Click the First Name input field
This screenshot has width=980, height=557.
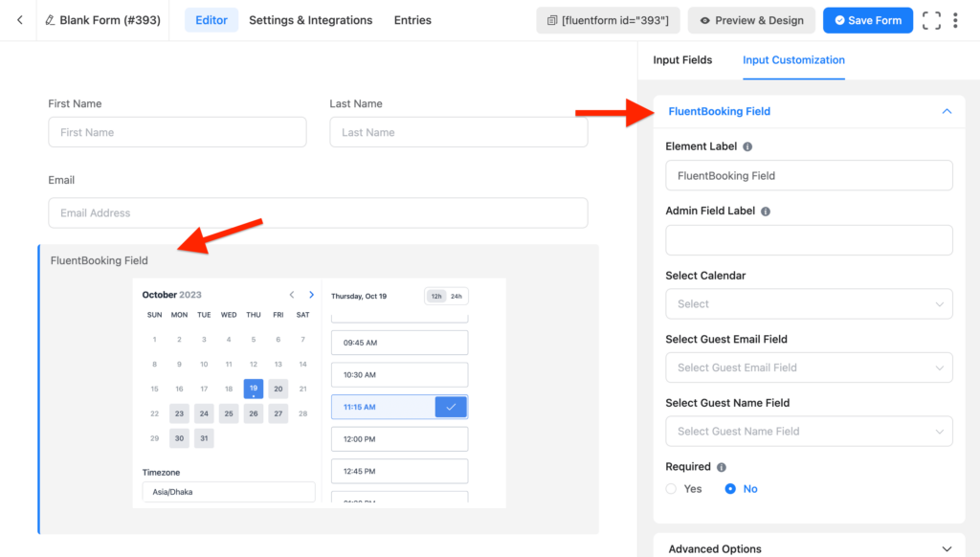point(177,132)
